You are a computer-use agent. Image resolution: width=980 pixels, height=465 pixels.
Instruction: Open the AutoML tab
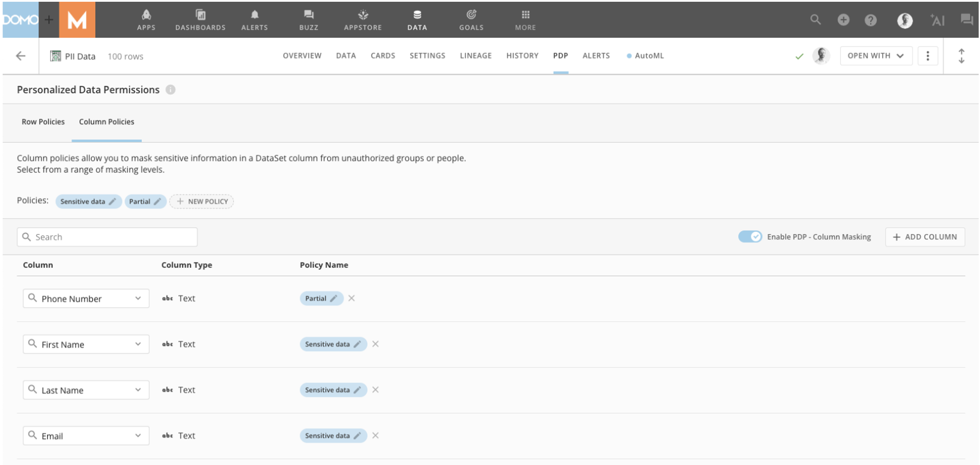645,56
